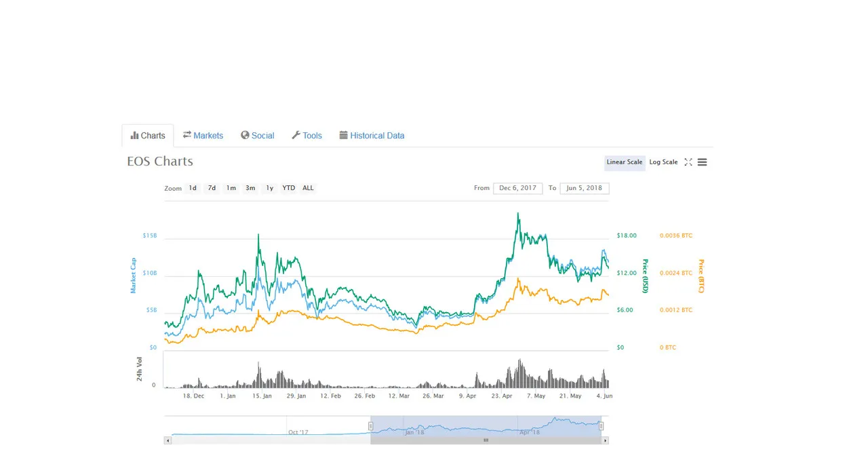868x475 pixels.
Task: Click the $6.00 price axis value
Action: [x=625, y=310]
